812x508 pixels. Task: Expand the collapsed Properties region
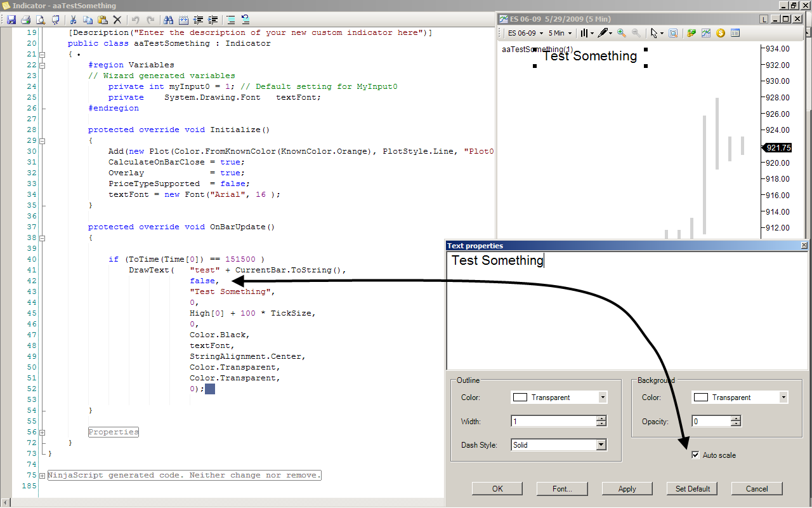click(x=43, y=432)
